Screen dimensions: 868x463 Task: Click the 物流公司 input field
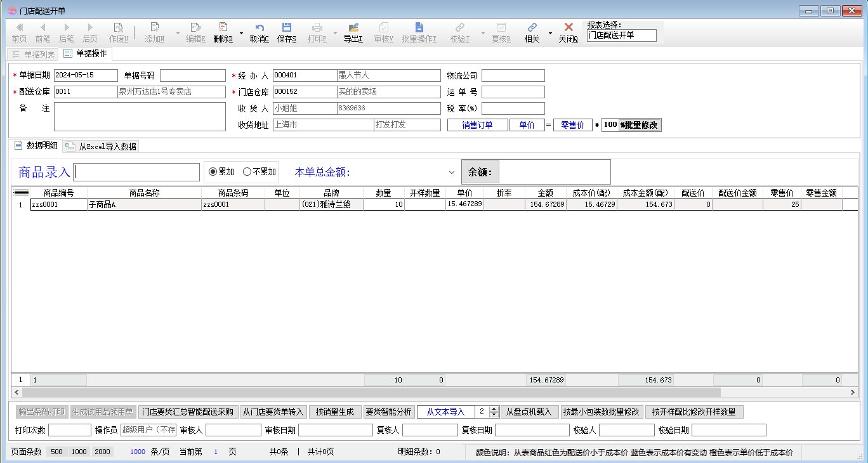pos(513,75)
